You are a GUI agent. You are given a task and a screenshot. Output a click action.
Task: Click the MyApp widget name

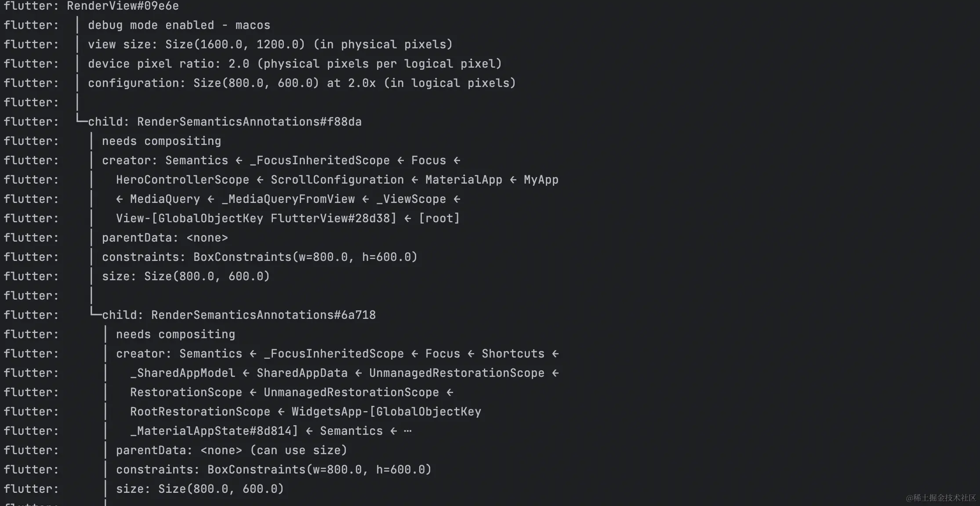541,180
